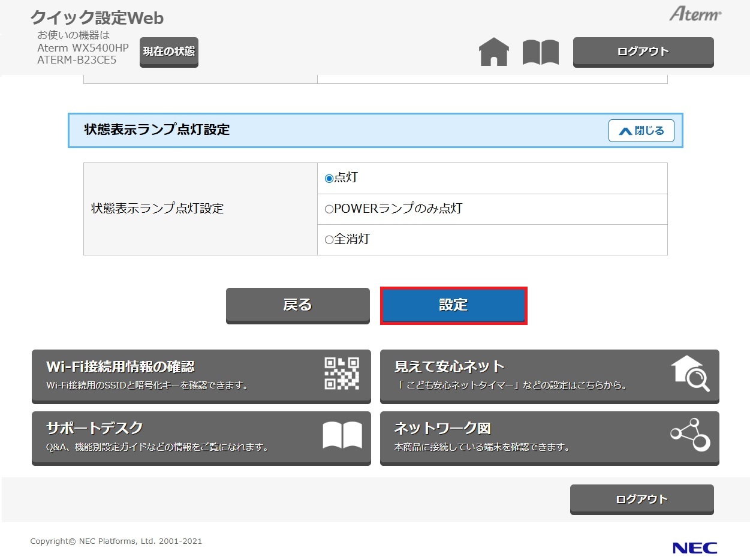Click the house magnifier icon on 見えて安心ネット
Viewport: 750px width, 560px height.
(690, 373)
